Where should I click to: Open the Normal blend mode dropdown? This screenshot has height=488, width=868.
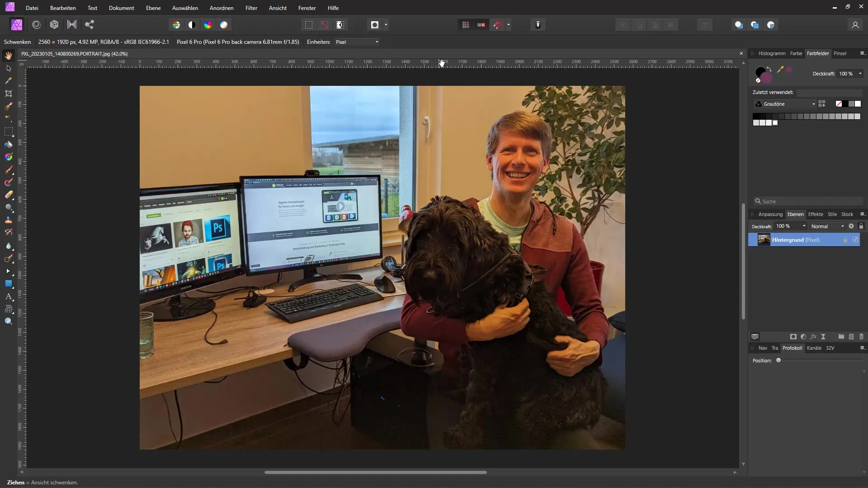click(827, 226)
